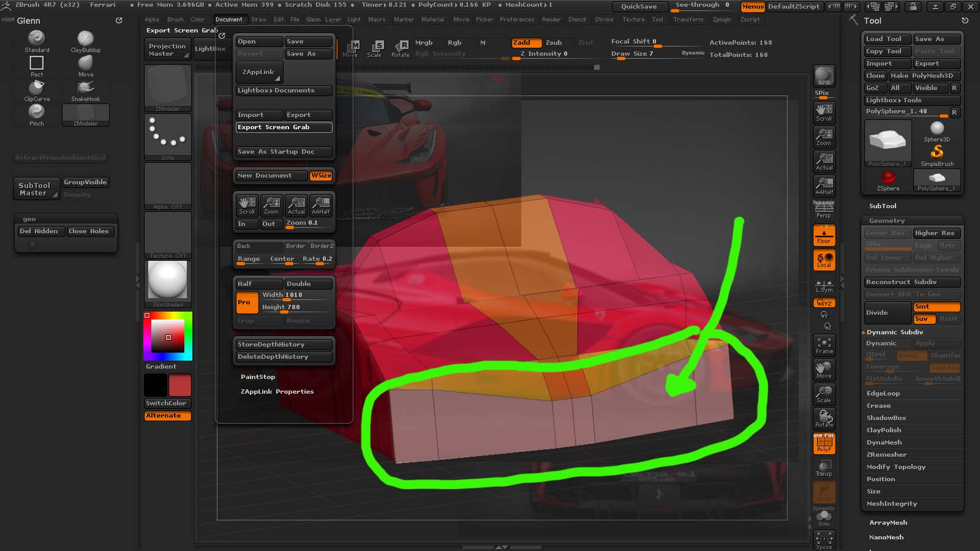This screenshot has height=551, width=980.
Task: Select the Pinch brush
Action: (x=37, y=114)
